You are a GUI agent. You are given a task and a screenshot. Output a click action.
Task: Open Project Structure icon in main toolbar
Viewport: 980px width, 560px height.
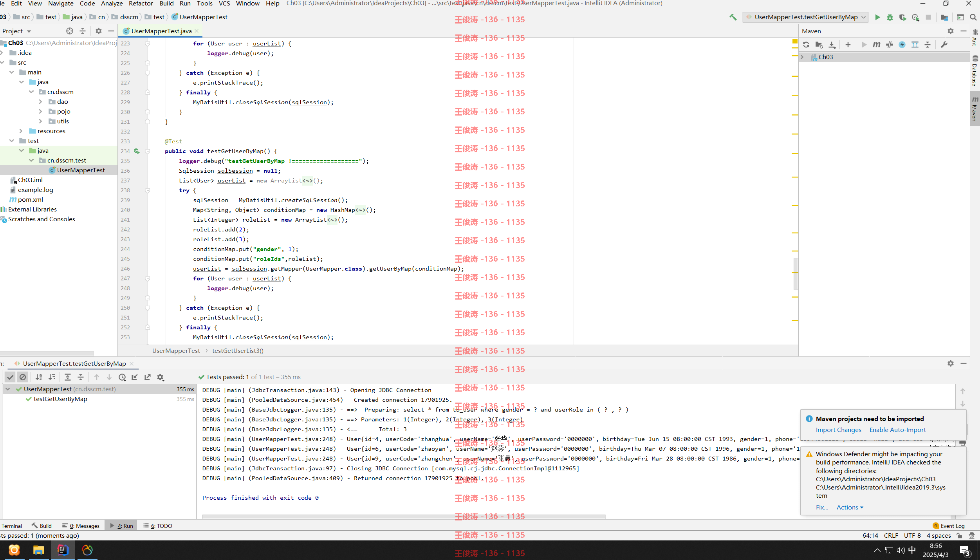(944, 17)
